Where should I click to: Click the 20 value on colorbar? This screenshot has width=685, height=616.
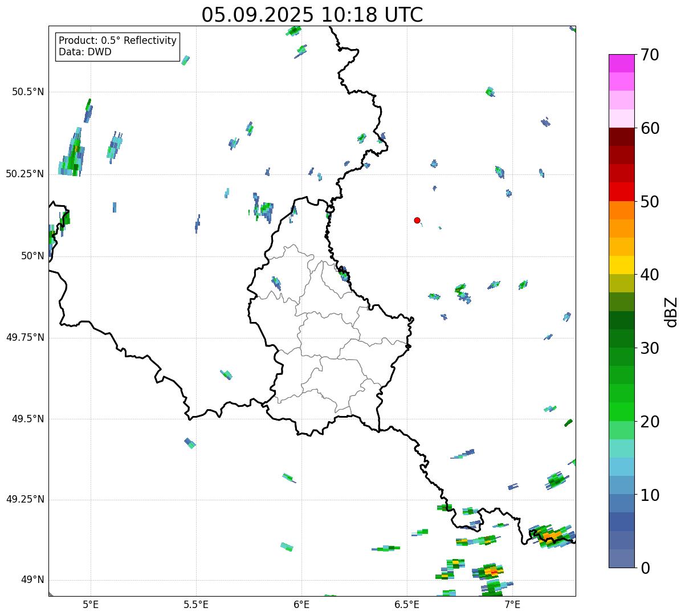[650, 422]
